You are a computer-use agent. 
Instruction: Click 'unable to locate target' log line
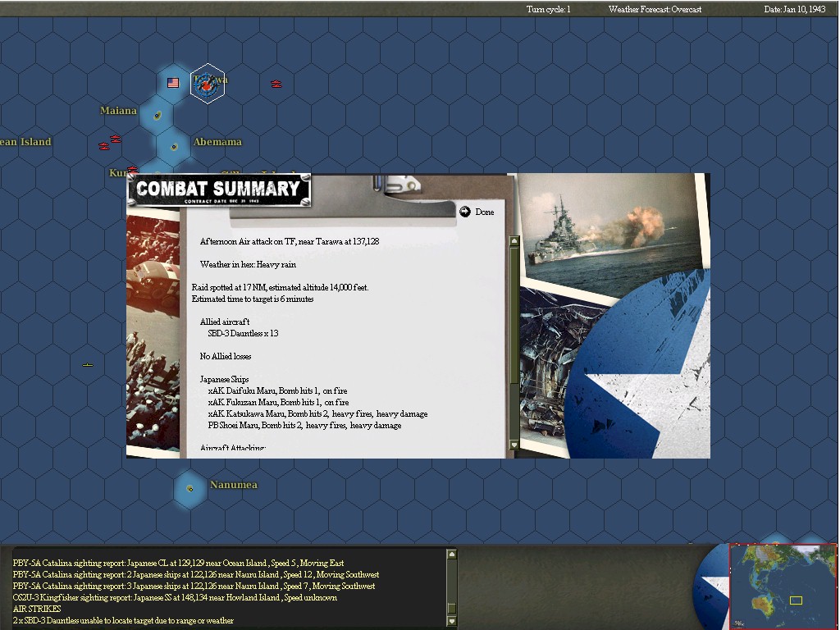coord(123,620)
